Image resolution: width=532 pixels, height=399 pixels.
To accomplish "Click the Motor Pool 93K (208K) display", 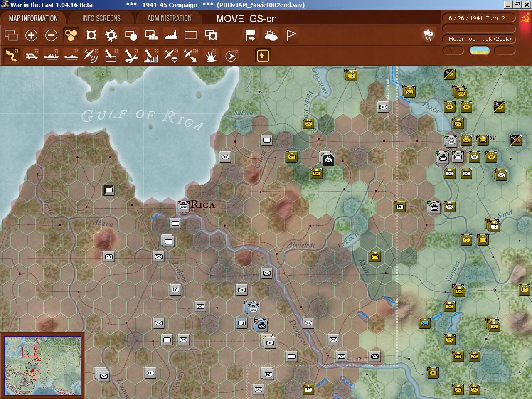I will coord(479,39).
